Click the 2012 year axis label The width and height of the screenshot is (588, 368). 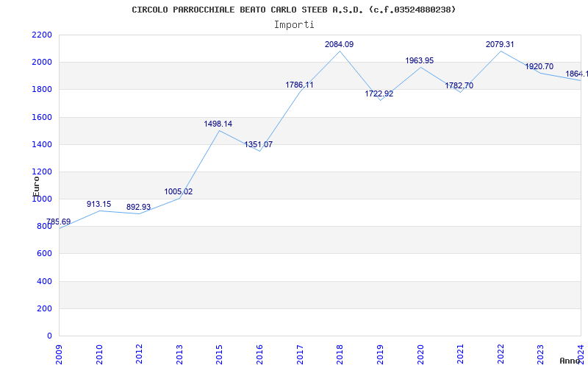tap(139, 354)
